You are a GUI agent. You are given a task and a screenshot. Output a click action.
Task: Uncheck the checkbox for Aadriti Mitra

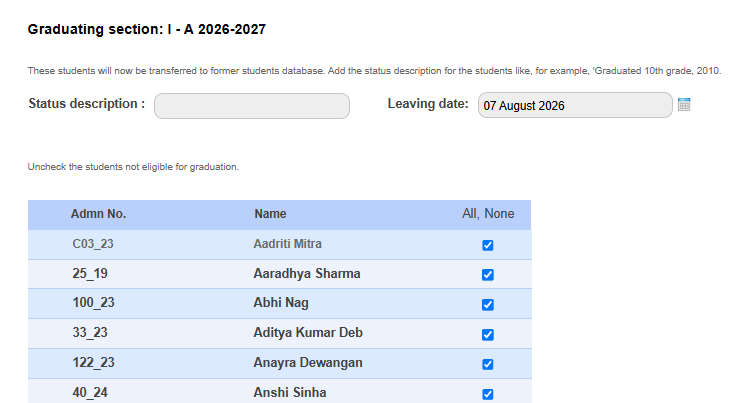(488, 245)
